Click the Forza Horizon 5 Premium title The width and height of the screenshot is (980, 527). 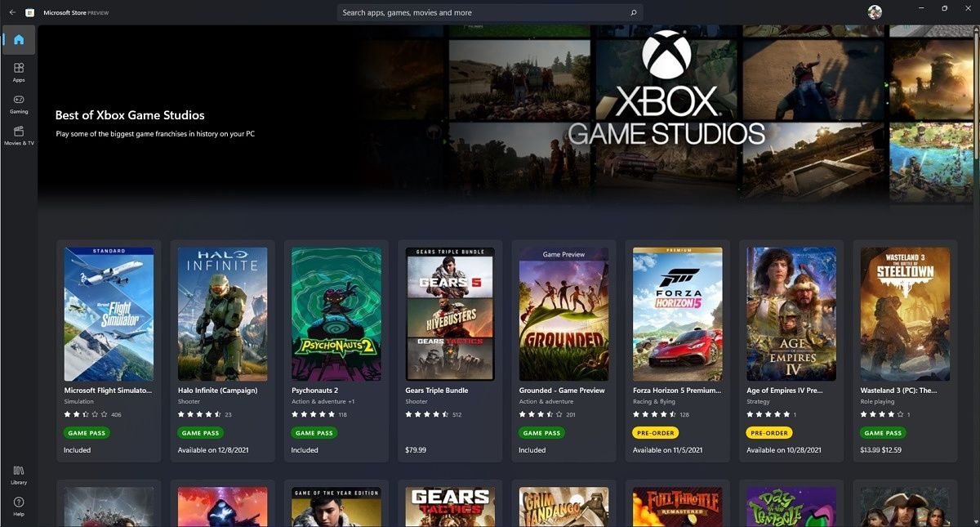[677, 391]
